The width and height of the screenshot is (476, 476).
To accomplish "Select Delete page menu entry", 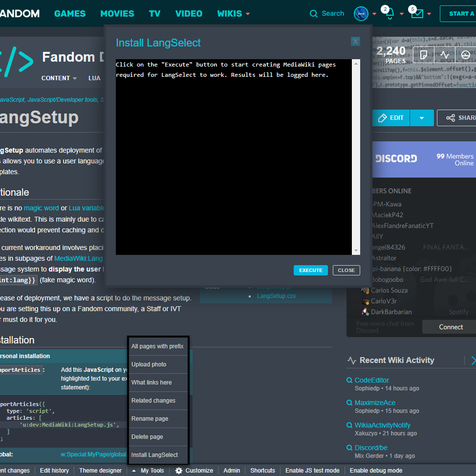I will tap(157, 437).
